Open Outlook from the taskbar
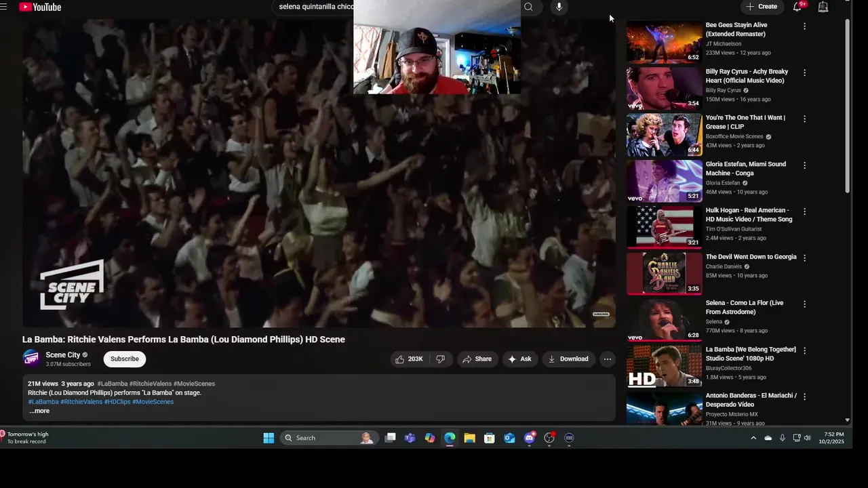Screen dimensions: 868x488 pos(509,438)
